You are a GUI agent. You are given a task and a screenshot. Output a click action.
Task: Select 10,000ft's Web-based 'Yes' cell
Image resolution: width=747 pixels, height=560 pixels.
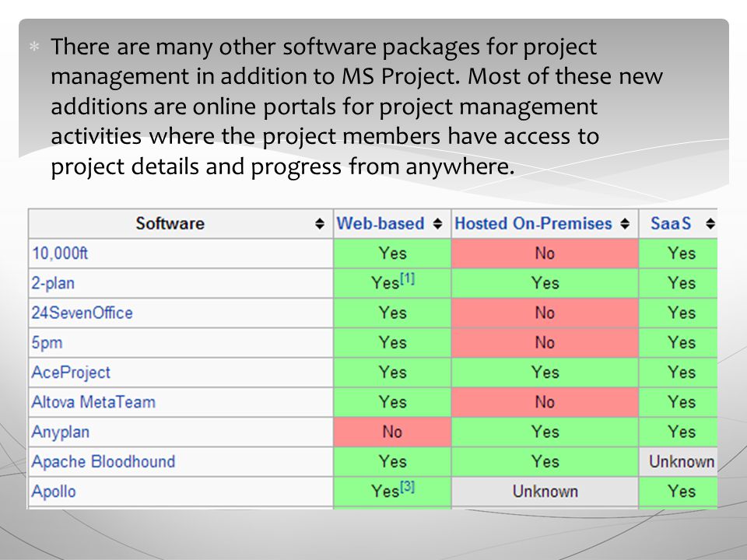point(392,253)
